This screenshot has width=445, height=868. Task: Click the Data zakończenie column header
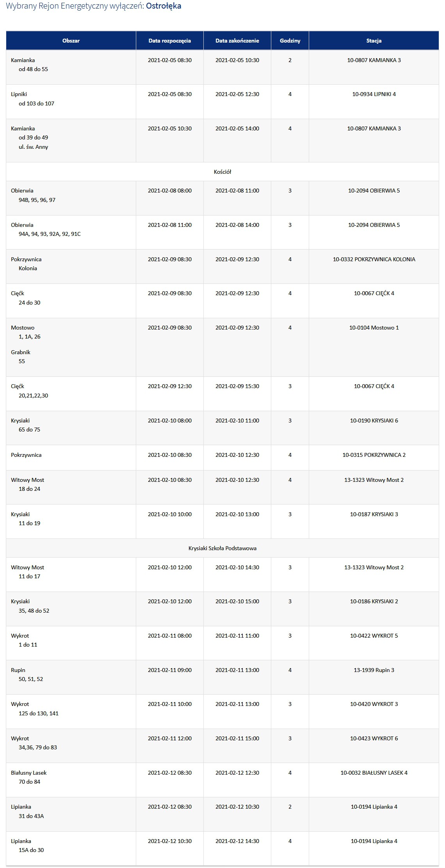[237, 41]
